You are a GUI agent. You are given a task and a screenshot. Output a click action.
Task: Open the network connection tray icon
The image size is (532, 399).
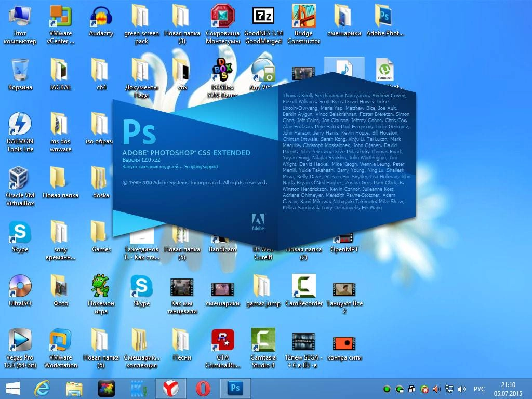[449, 389]
